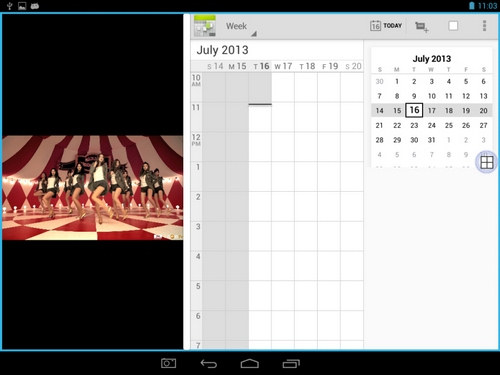The width and height of the screenshot is (500, 375).
Task: Open the three-dot overflow menu
Action: coord(484,26)
